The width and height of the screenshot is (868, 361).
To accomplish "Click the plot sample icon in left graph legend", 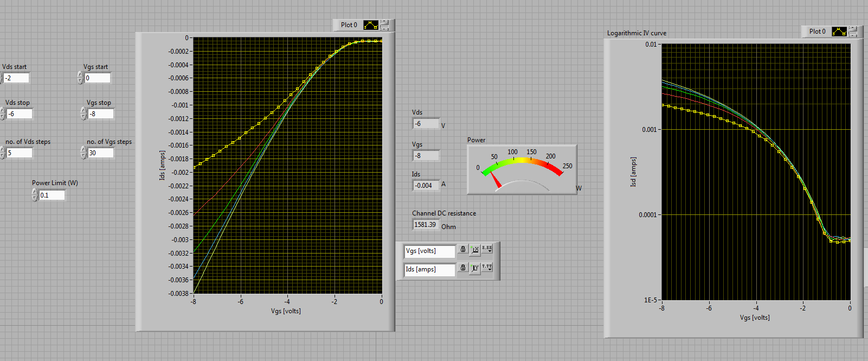I will click(371, 25).
